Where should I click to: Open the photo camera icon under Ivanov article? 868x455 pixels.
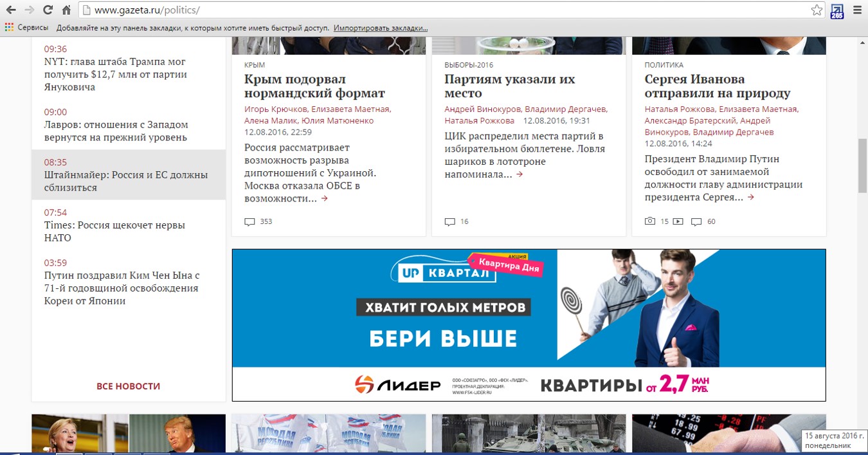tap(650, 221)
